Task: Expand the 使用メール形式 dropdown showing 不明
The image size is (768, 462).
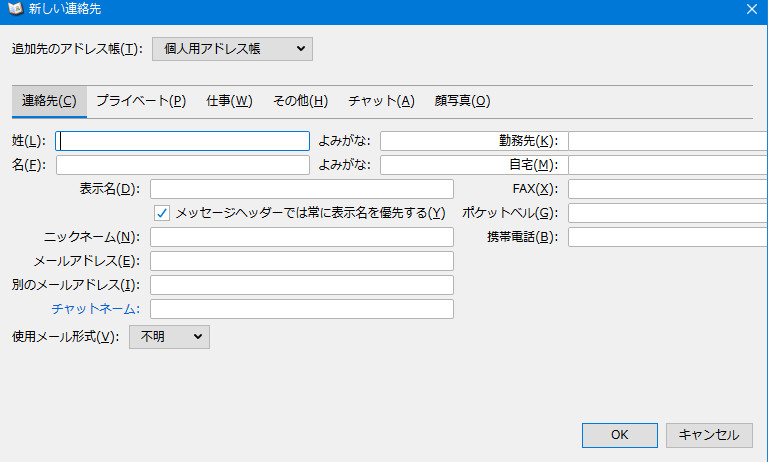Action: click(x=169, y=337)
